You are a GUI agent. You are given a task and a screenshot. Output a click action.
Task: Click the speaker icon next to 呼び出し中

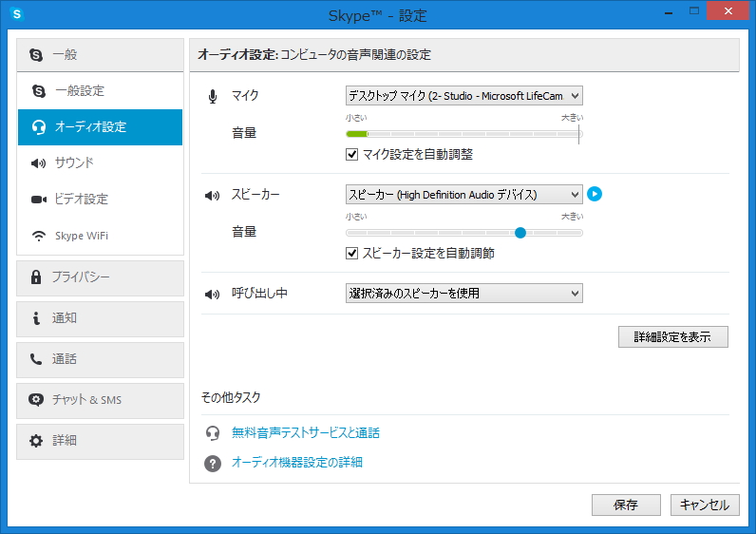[212, 294]
